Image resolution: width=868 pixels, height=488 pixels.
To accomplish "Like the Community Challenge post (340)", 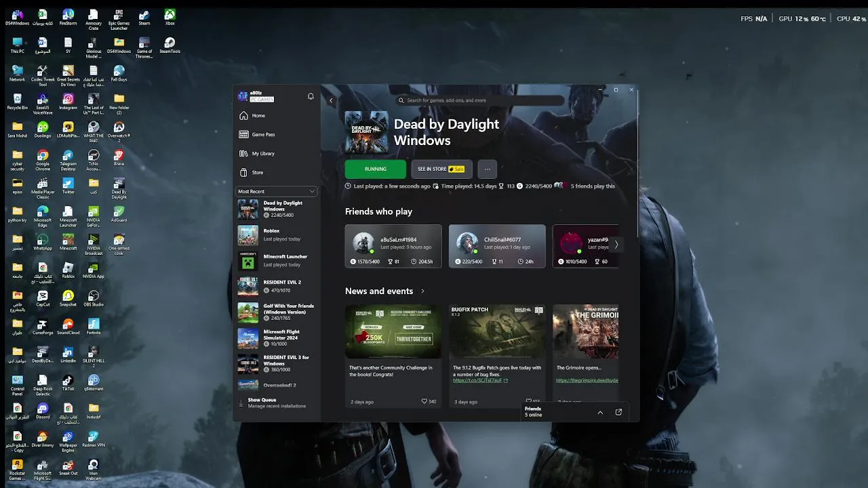I will [429, 401].
